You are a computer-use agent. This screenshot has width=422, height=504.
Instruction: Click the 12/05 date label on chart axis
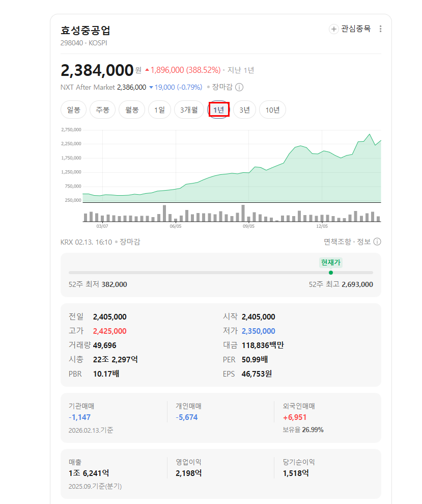tap(322, 226)
